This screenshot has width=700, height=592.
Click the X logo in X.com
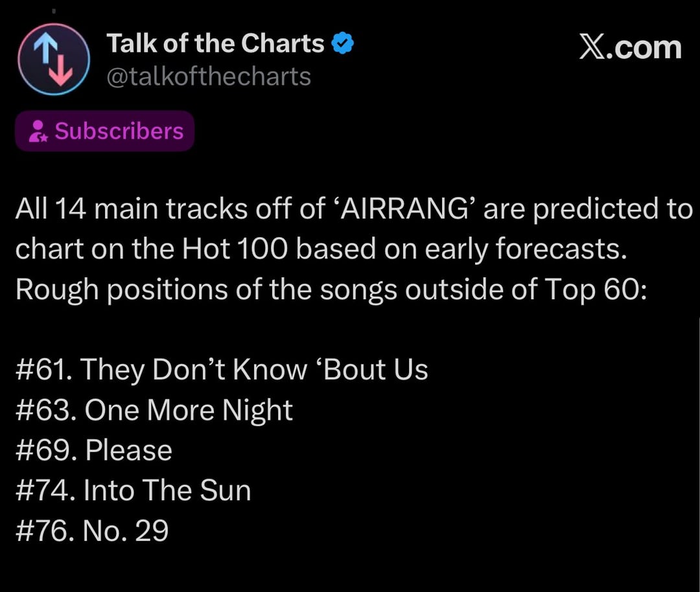[x=592, y=47]
